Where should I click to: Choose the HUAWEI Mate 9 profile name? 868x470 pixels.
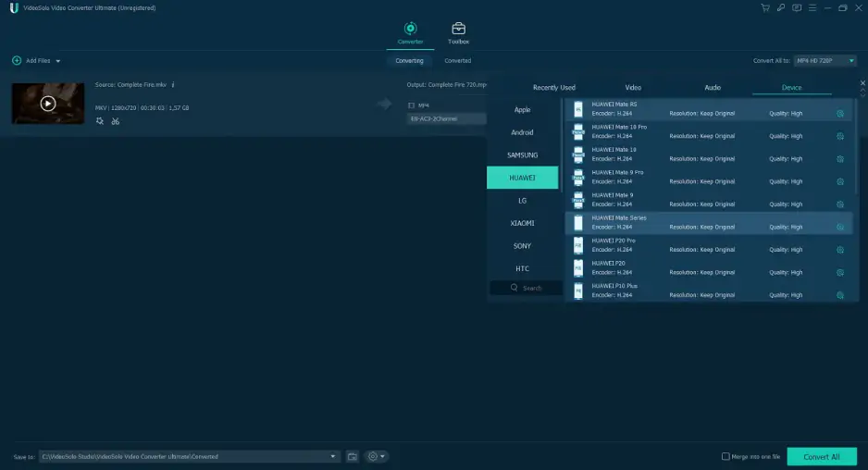[613, 195]
